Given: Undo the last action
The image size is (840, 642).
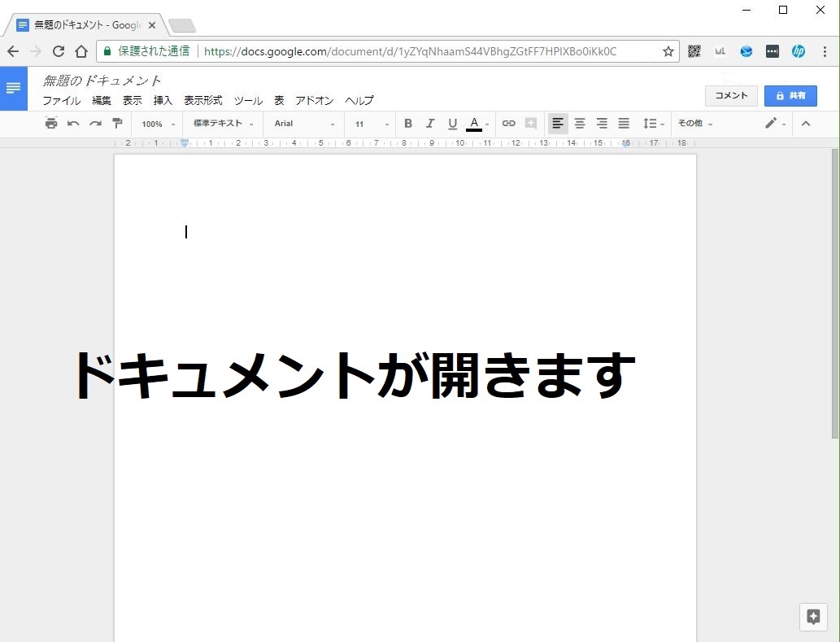Looking at the screenshot, I should [73, 124].
